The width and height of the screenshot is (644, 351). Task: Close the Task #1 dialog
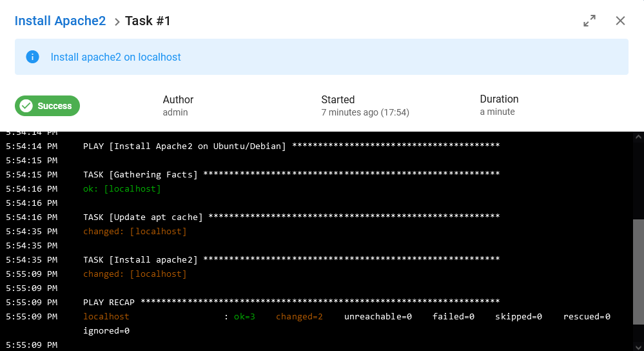(x=620, y=21)
